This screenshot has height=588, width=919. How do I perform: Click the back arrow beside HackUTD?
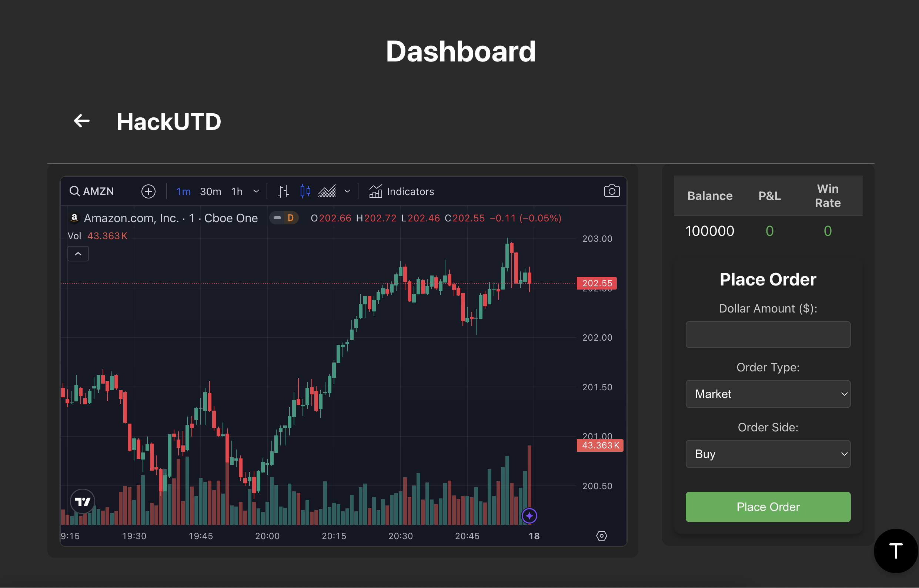[81, 121]
